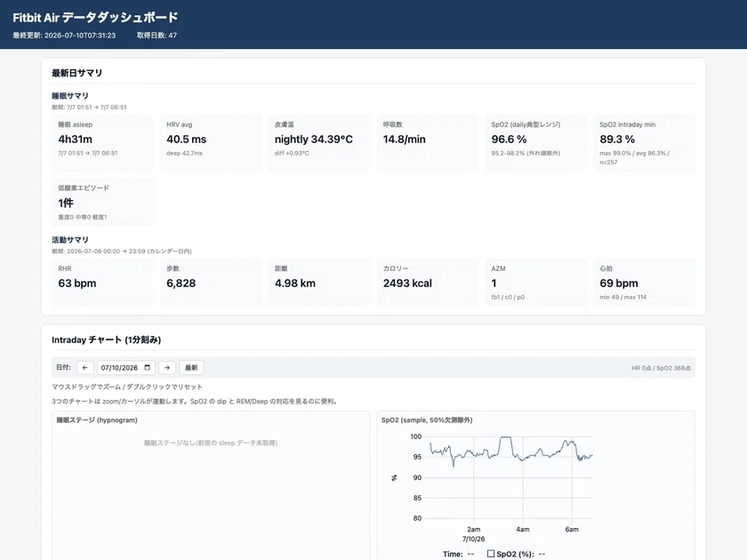The width and height of the screenshot is (747, 560).
Task: Click diff +0.93°C subtext
Action: (292, 153)
